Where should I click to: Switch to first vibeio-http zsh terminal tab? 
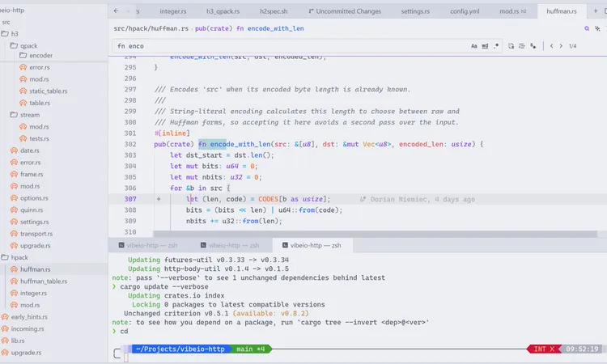pos(148,245)
